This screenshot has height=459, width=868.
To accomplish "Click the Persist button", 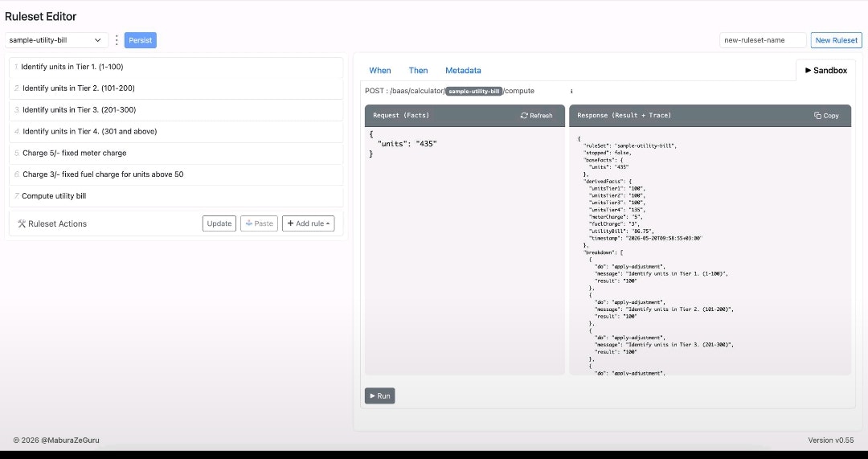I will 141,40.
